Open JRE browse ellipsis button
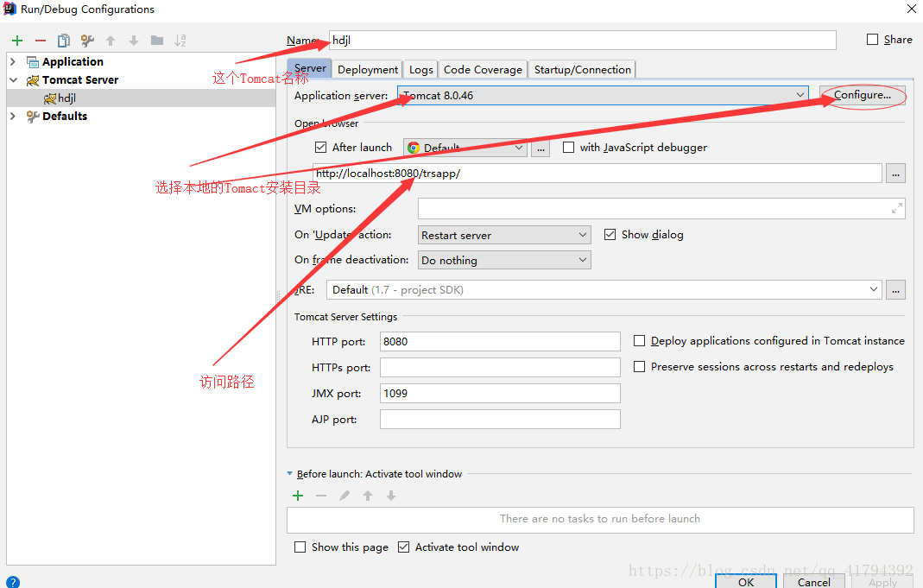This screenshot has width=923, height=588. click(895, 289)
